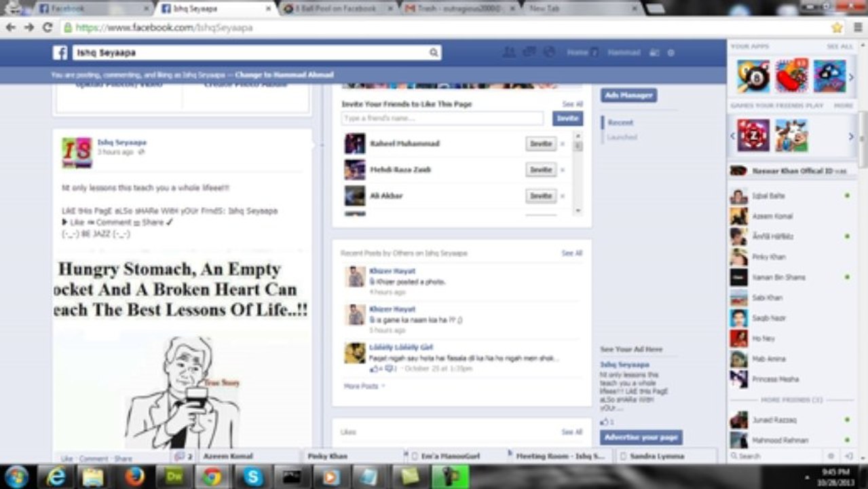This screenshot has height=489, width=868.
Task: Hide chat sidebar using bottom-right icon
Action: tap(848, 456)
